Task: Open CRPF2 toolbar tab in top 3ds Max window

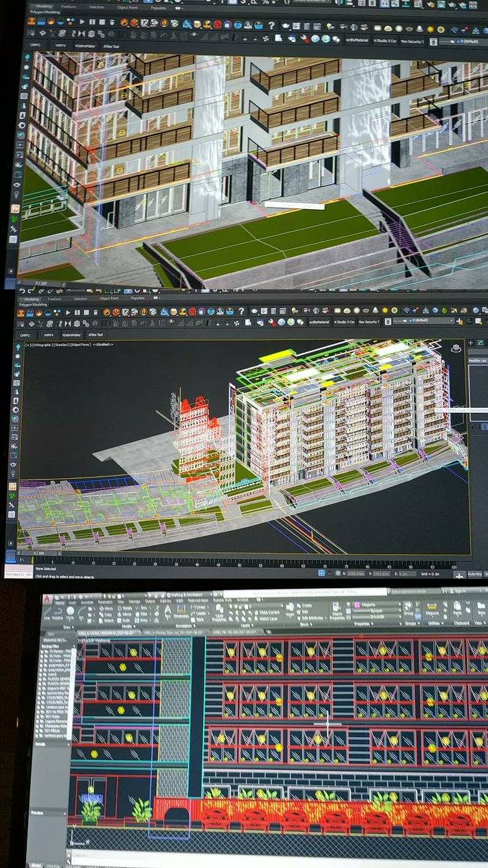Action: 34,44
